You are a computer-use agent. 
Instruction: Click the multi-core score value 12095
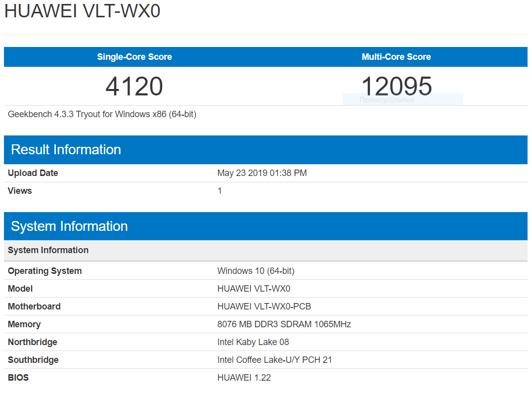[x=397, y=86]
